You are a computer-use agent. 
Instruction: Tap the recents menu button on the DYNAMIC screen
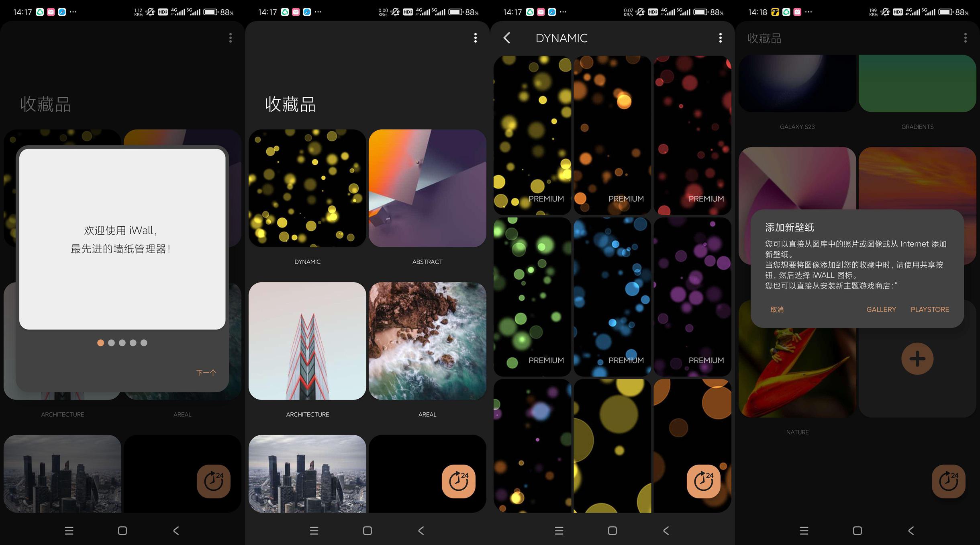pyautogui.click(x=559, y=531)
